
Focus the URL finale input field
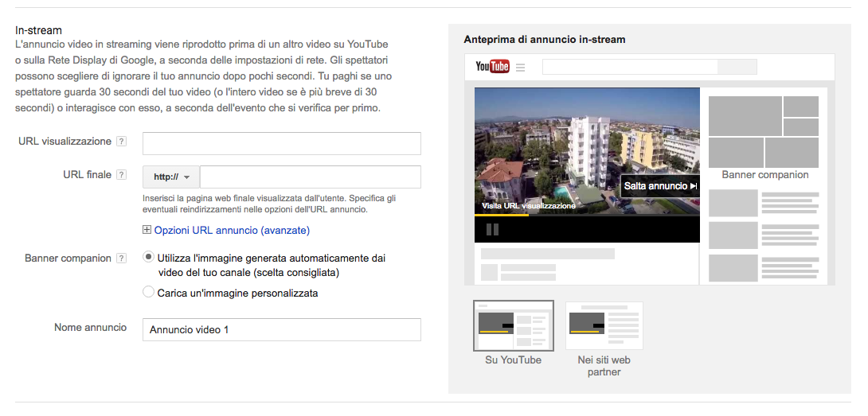click(x=310, y=177)
